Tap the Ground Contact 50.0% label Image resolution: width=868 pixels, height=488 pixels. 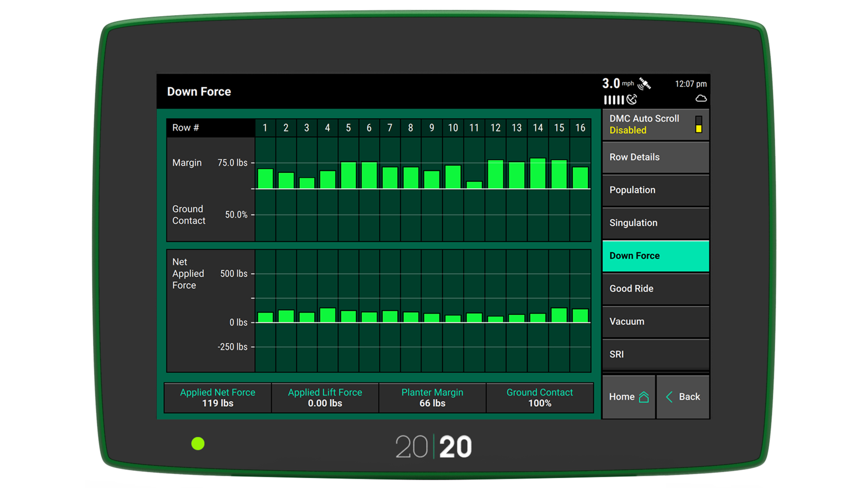[x=210, y=215]
